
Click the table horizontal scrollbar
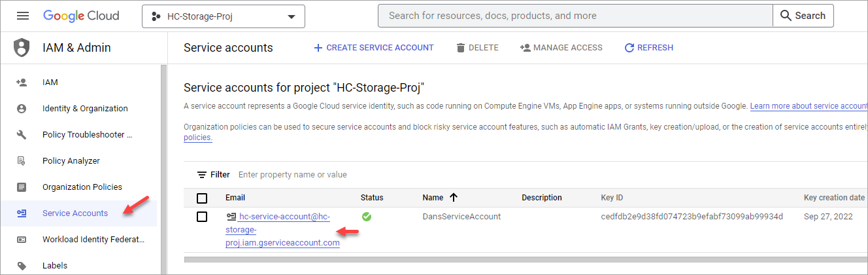[526, 260]
